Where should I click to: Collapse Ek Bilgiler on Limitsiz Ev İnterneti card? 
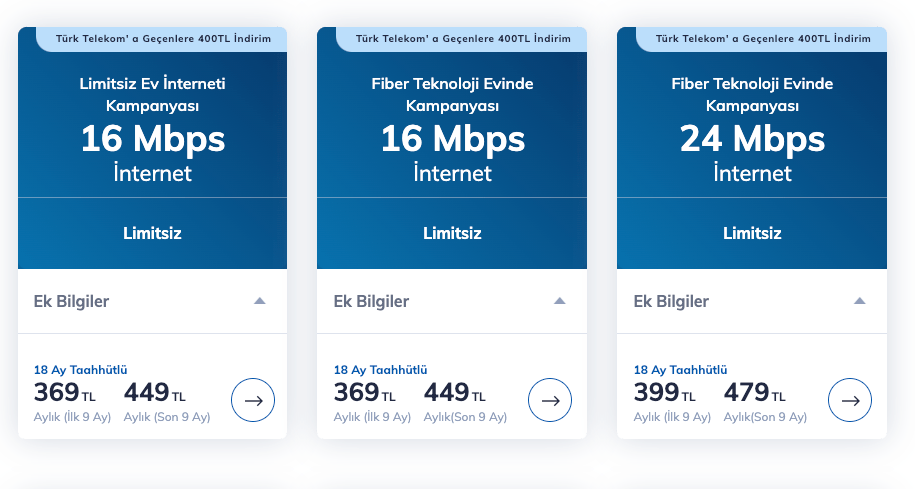click(259, 301)
